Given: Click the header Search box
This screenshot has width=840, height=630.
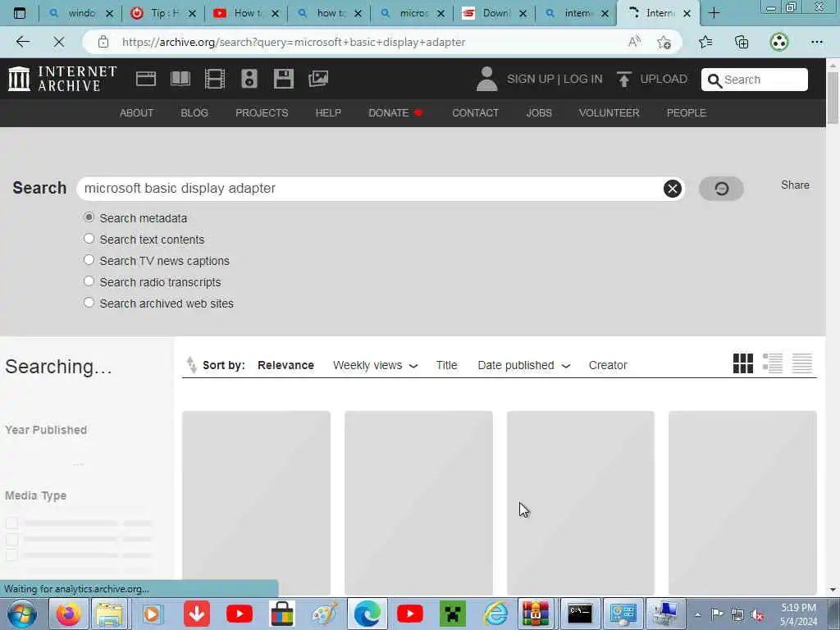Looking at the screenshot, I should click(x=755, y=80).
